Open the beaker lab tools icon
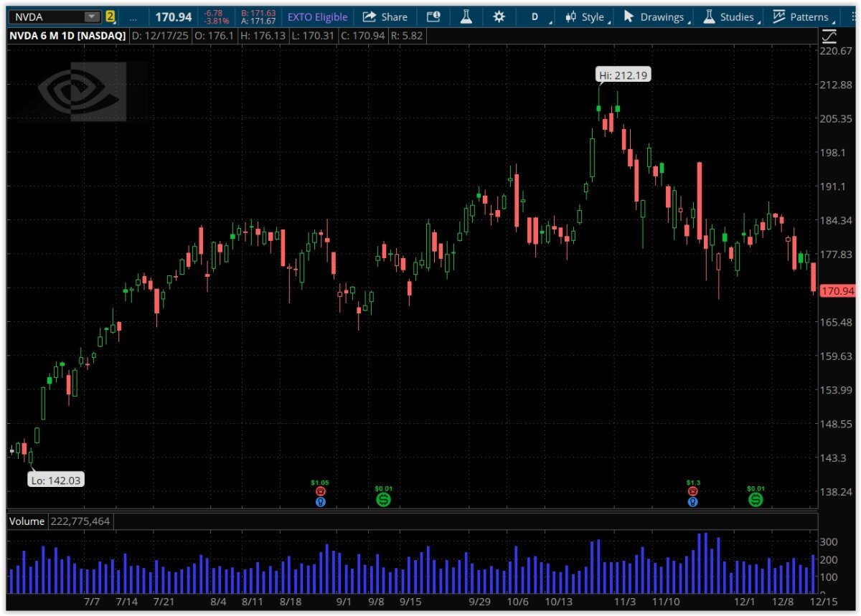This screenshot has height=616, width=861. [466, 17]
